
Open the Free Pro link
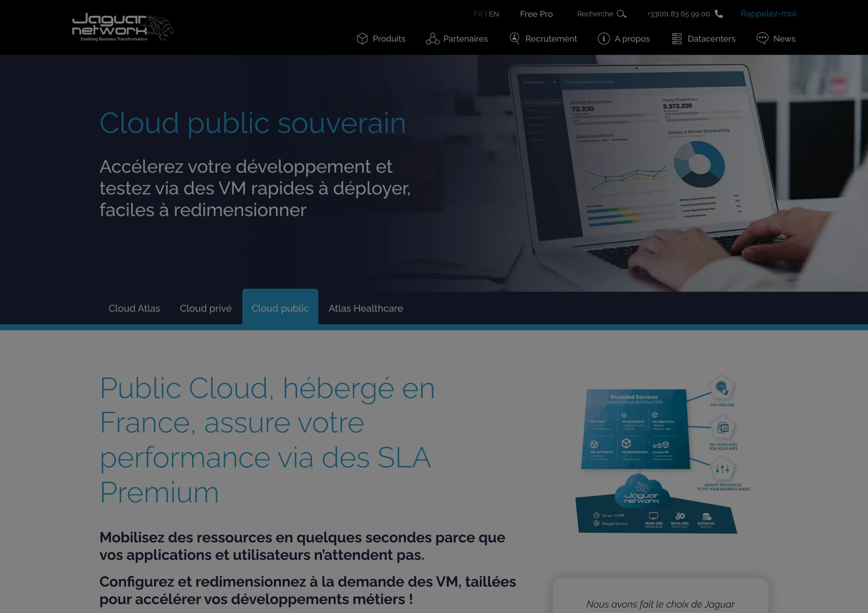536,14
